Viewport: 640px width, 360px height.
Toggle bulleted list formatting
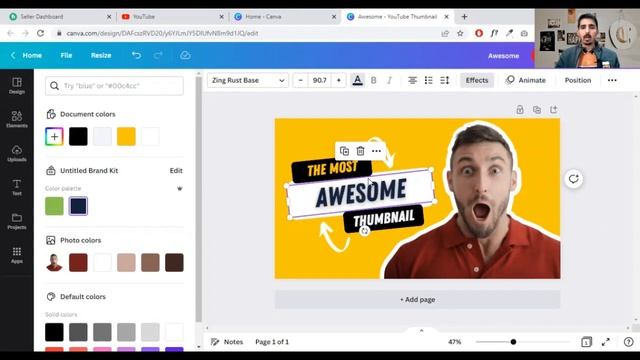tap(429, 80)
